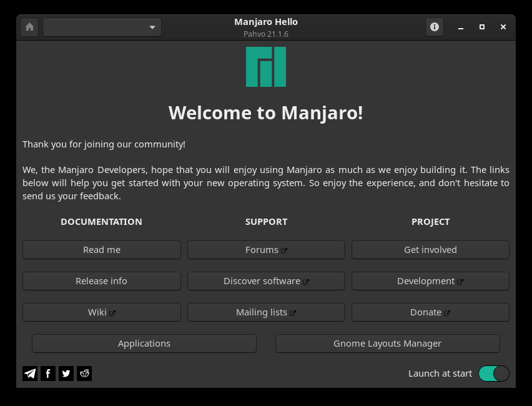Click the Manjaro logo image
Image resolution: width=532 pixels, height=406 pixels.
click(266, 67)
